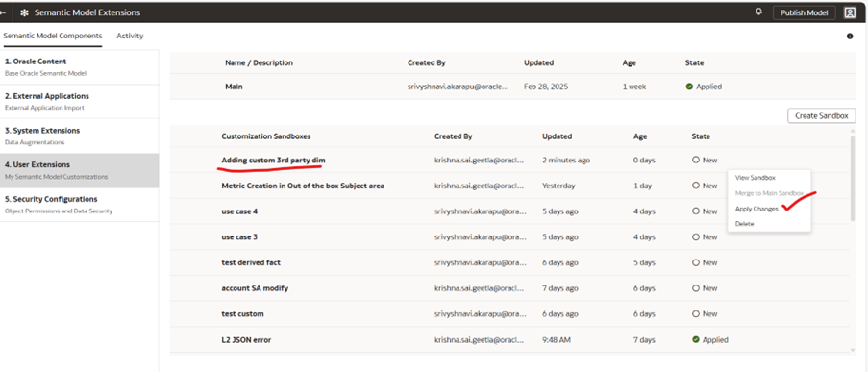
Task: Select the Semantic Model Components tab
Action: click(53, 36)
